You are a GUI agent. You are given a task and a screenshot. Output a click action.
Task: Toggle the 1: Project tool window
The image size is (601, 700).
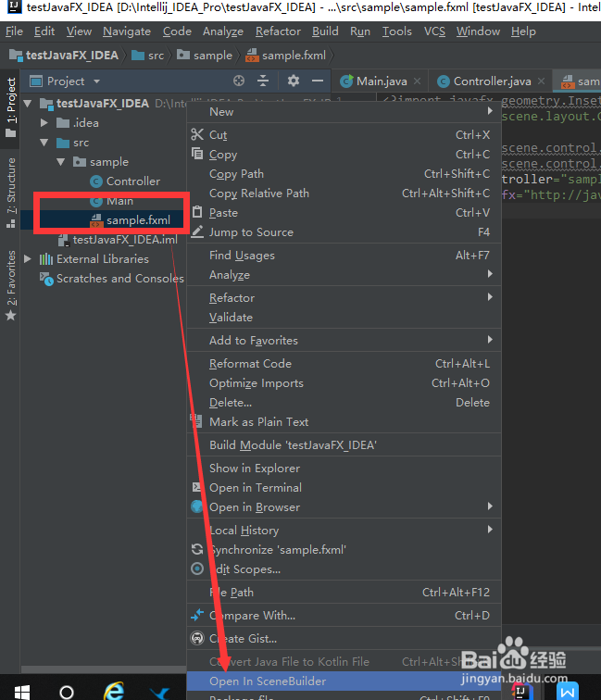tap(11, 108)
